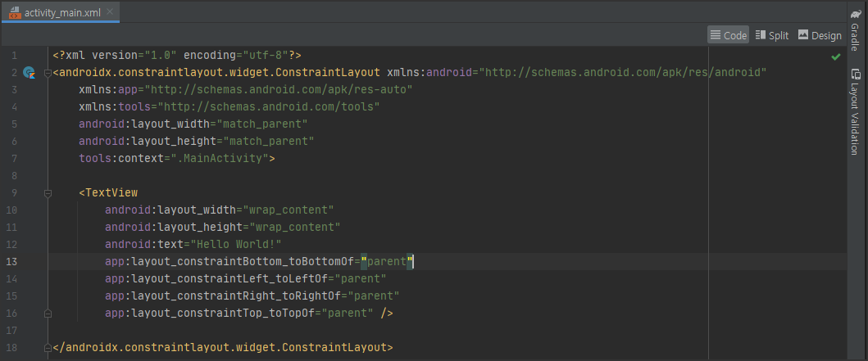Click the fold end marker on line 16
The height and width of the screenshot is (361, 868).
click(48, 314)
